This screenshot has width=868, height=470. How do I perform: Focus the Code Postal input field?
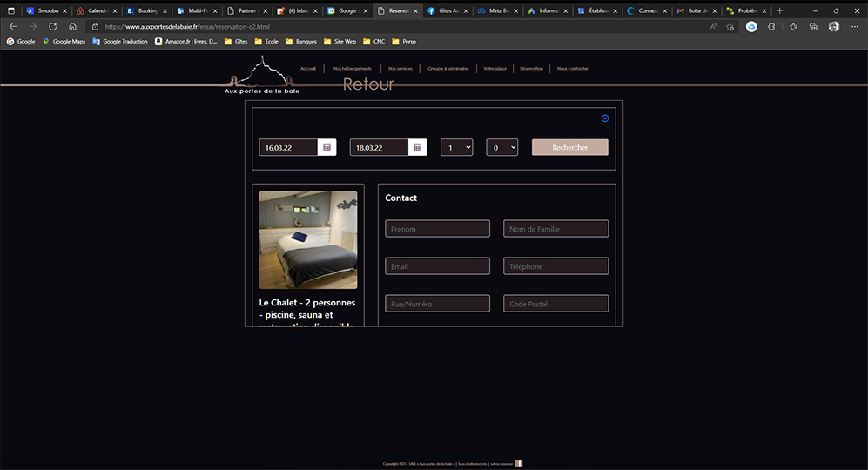point(555,304)
